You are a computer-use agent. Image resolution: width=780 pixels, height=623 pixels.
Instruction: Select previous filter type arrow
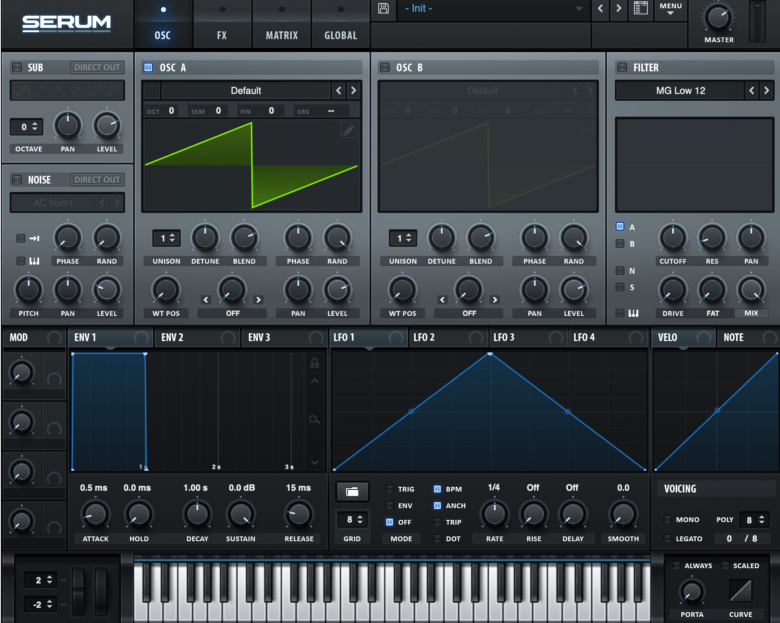[x=752, y=91]
